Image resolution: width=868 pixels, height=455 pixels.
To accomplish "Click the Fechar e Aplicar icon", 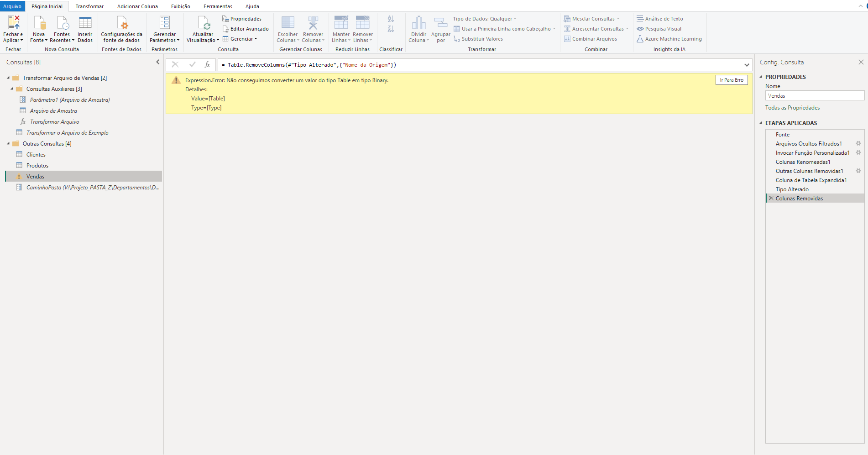I will [14, 22].
